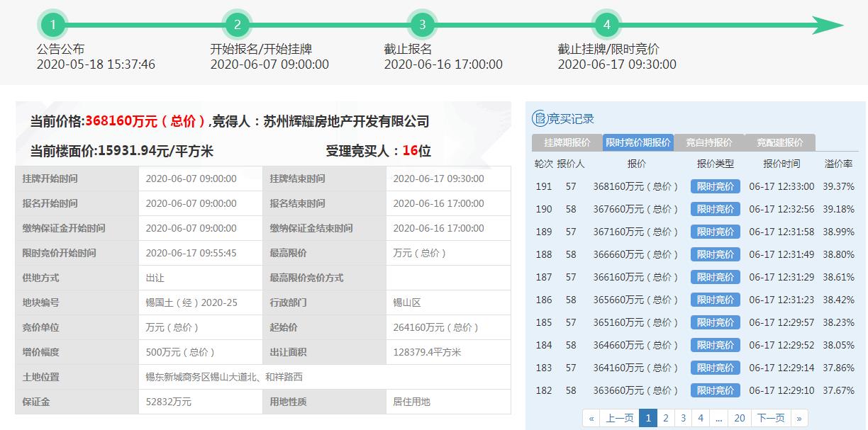Click premium rate 39.37% in round 191
This screenshot has height=430, width=868.
coord(838,187)
